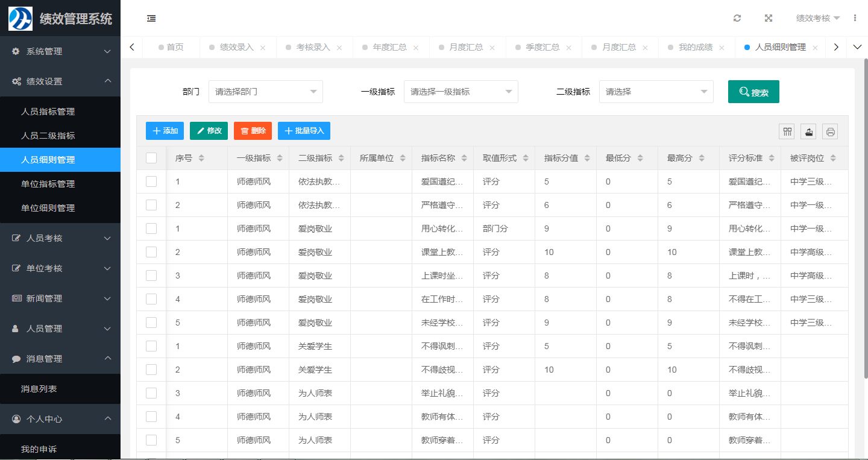Click the export table icon
Screen dimensions: 868x460
pos(808,131)
